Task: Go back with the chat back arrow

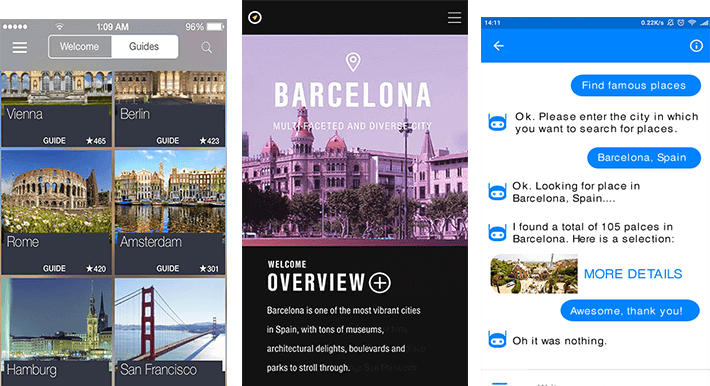Action: [x=499, y=46]
